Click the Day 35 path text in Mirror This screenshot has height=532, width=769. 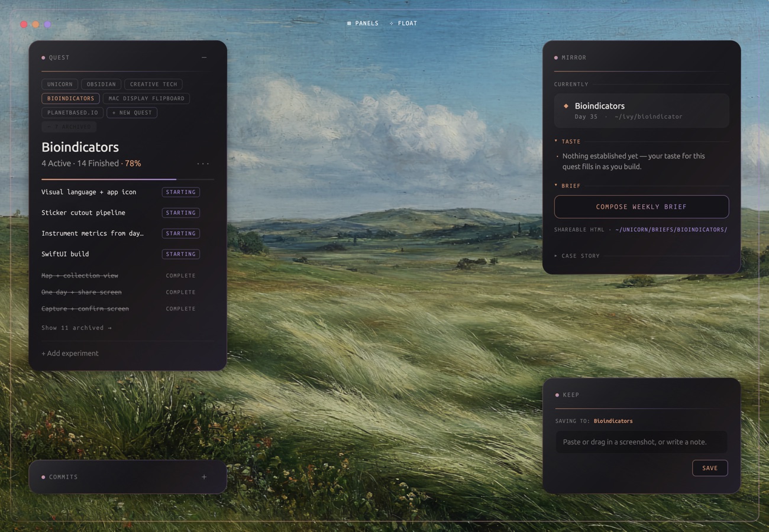tap(628, 117)
